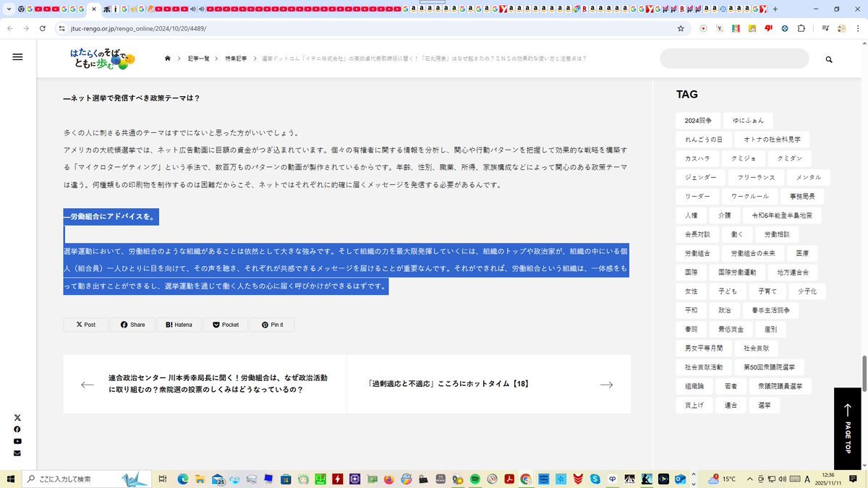Click the browser address bar URL
The height and width of the screenshot is (488, 868).
tap(138, 28)
